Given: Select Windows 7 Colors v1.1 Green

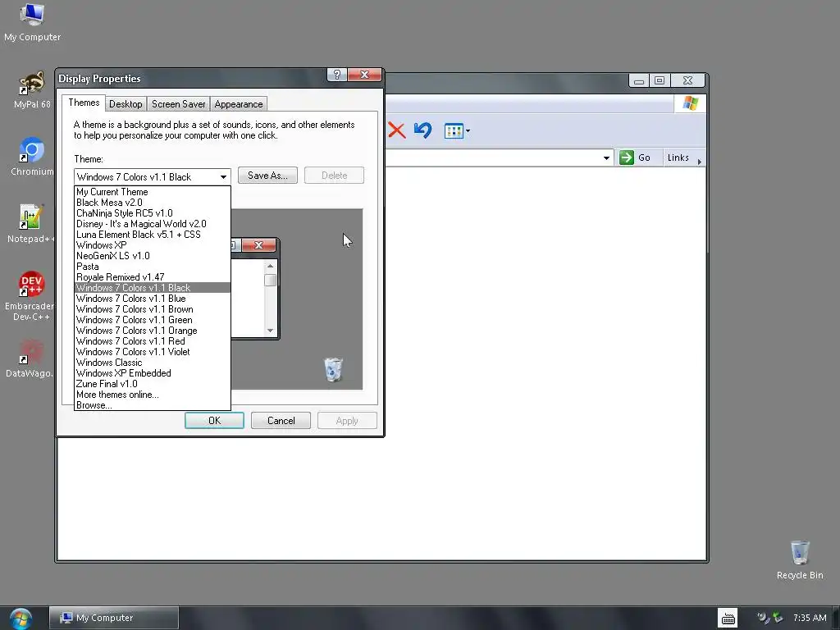Looking at the screenshot, I should (152, 320).
